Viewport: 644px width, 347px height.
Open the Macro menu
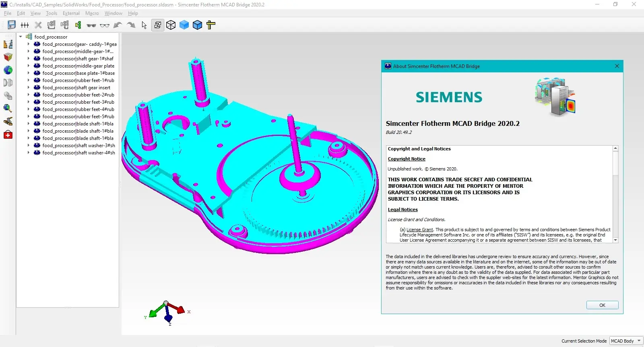tap(92, 13)
